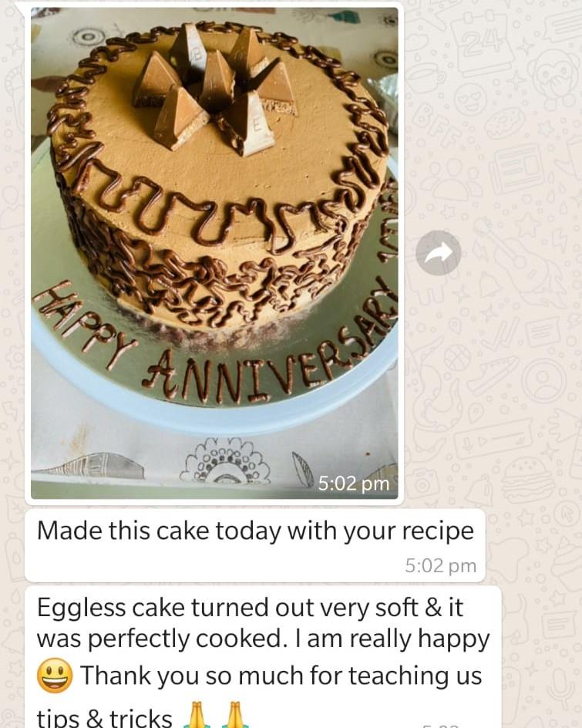Click the 'tips & tricks' text

(x=104, y=717)
